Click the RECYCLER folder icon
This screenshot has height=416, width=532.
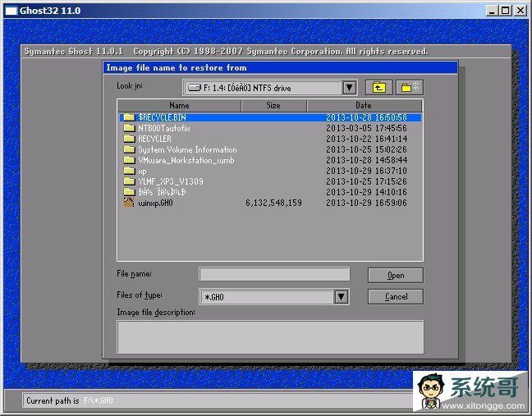pyautogui.click(x=129, y=139)
